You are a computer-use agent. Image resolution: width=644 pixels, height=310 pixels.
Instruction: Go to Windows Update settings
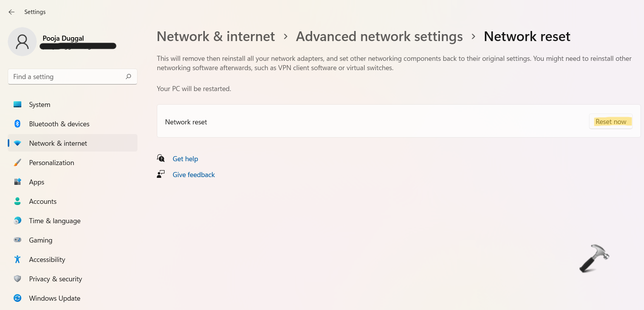(x=55, y=298)
